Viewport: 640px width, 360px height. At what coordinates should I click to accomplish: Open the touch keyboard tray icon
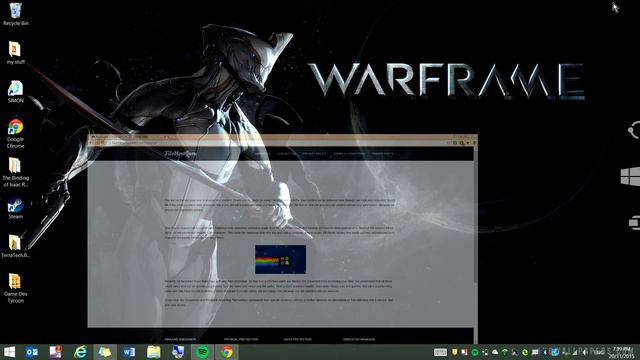click(x=440, y=352)
